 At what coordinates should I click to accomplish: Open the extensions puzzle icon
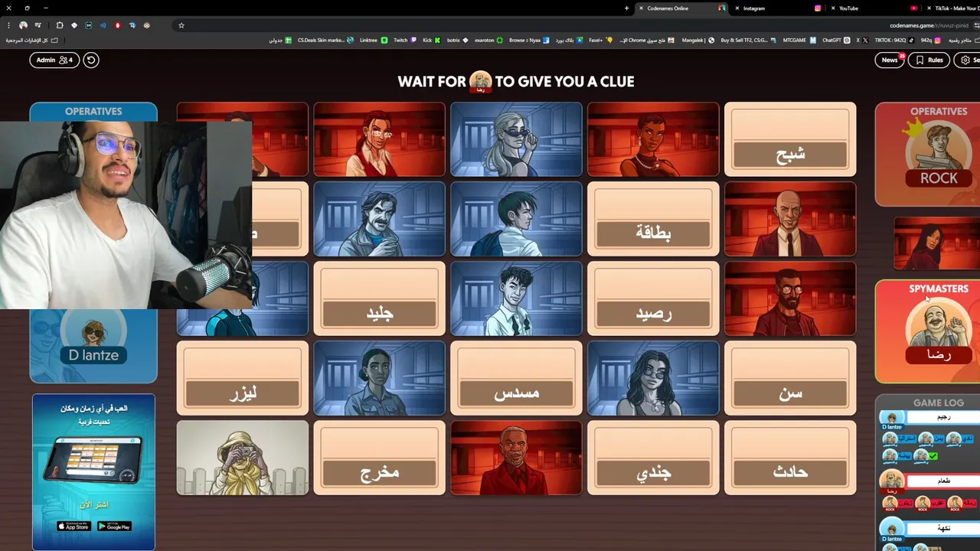pyautogui.click(x=60, y=25)
